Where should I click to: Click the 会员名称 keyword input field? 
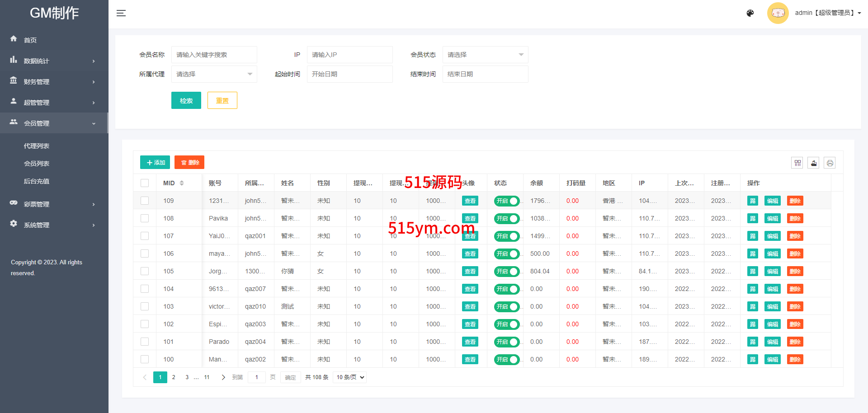click(x=214, y=55)
